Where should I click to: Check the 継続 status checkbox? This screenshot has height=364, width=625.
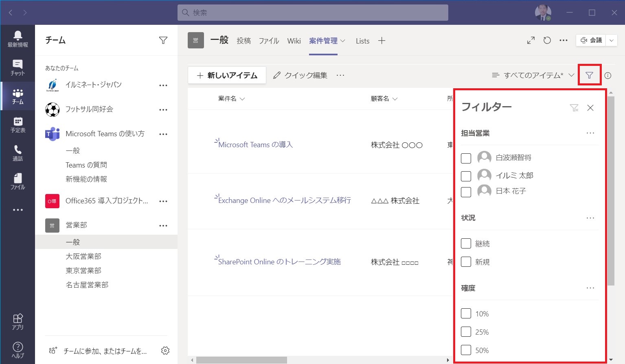(x=466, y=244)
